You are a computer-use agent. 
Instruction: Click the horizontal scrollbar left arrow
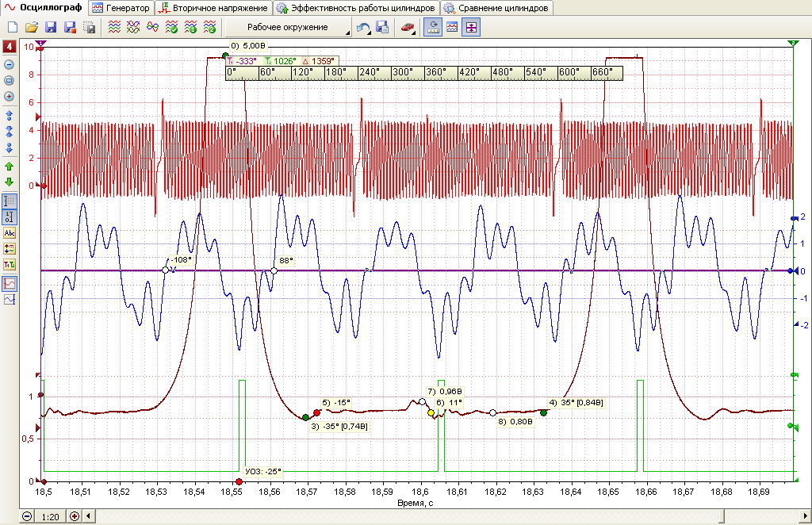pos(89,516)
